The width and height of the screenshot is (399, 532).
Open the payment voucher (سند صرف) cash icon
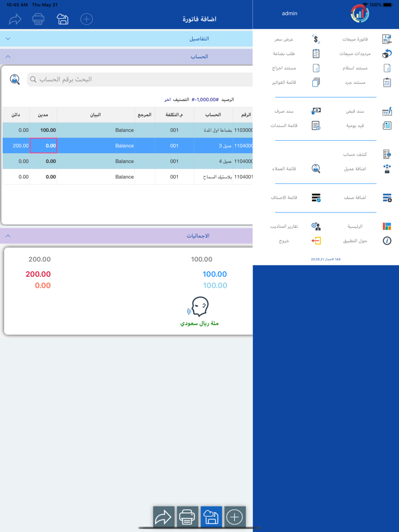pyautogui.click(x=316, y=111)
